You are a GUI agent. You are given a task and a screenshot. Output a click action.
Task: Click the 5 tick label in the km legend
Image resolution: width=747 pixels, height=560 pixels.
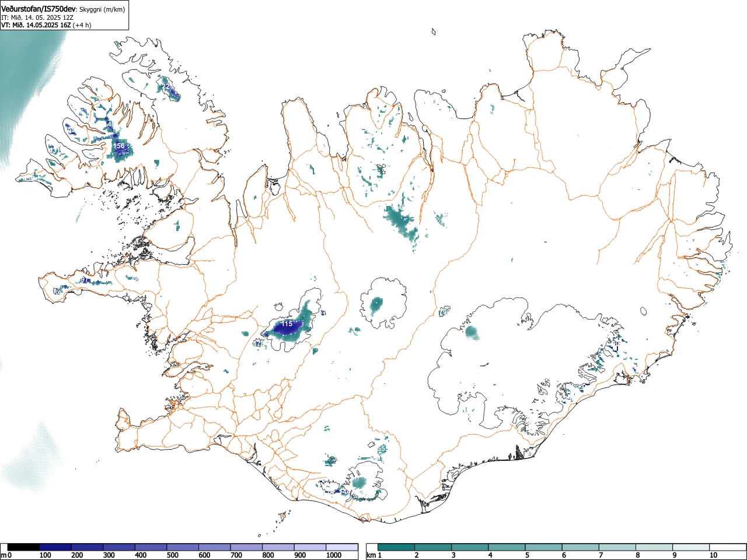pyautogui.click(x=527, y=555)
